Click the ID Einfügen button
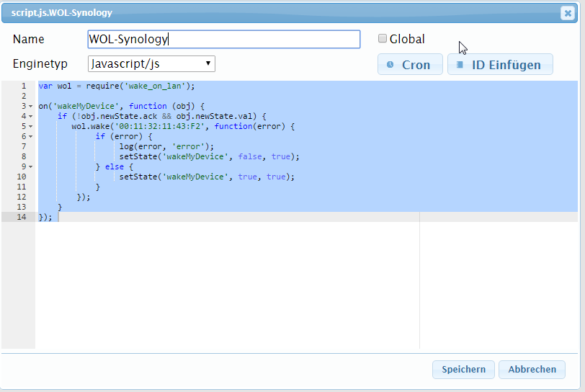Viewport: 585px width, 392px height. pyautogui.click(x=500, y=65)
